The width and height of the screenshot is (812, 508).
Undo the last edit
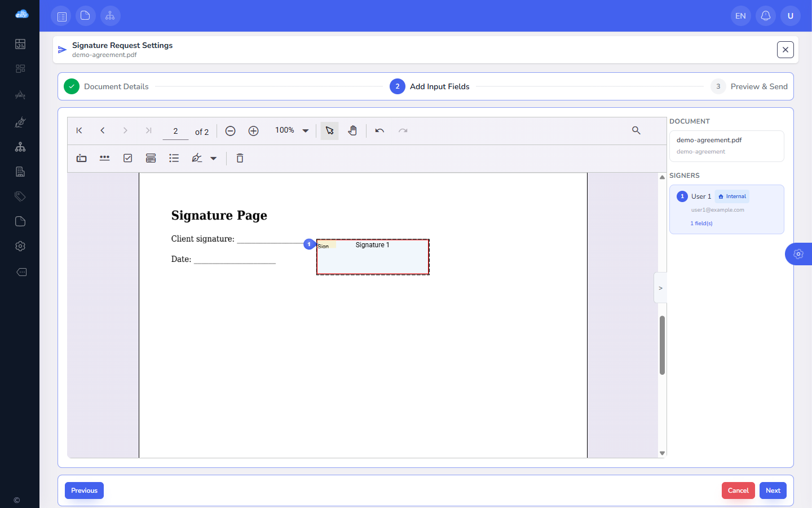click(x=379, y=131)
